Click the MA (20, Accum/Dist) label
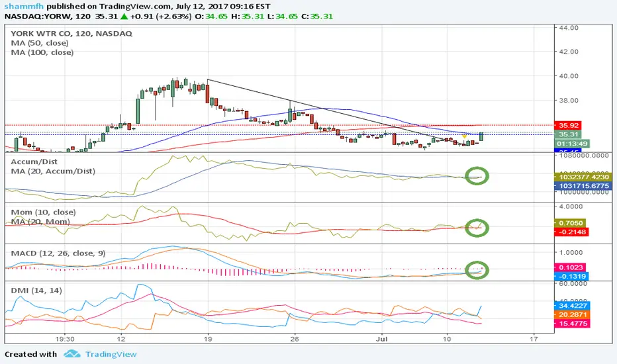This screenshot has height=364, width=617. (53, 171)
